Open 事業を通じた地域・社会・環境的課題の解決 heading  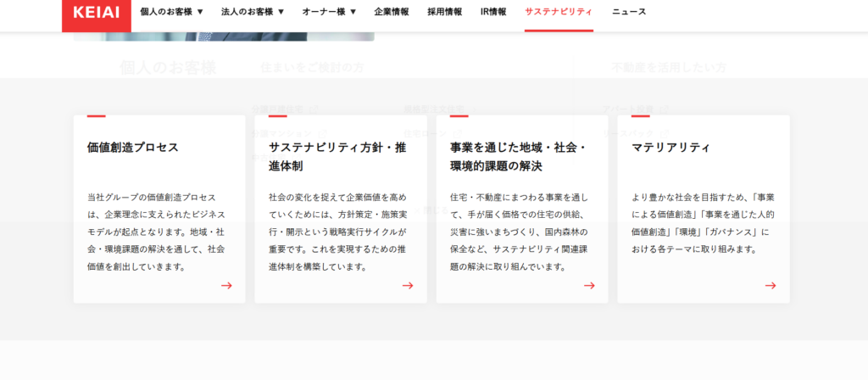point(519,156)
